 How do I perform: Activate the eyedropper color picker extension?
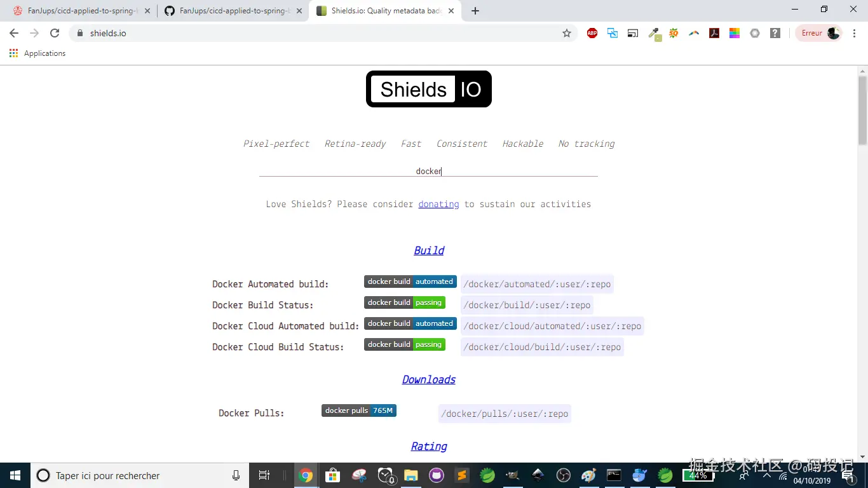(x=654, y=34)
